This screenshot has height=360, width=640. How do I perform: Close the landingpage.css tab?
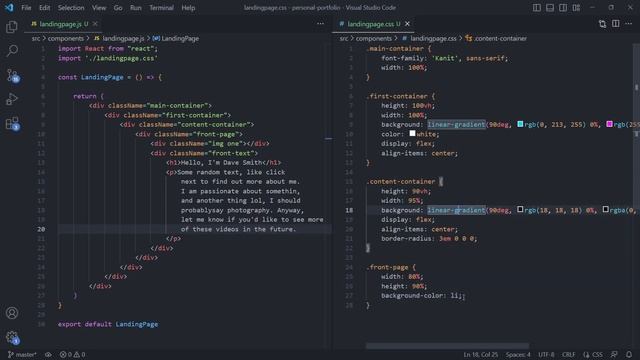tap(407, 24)
